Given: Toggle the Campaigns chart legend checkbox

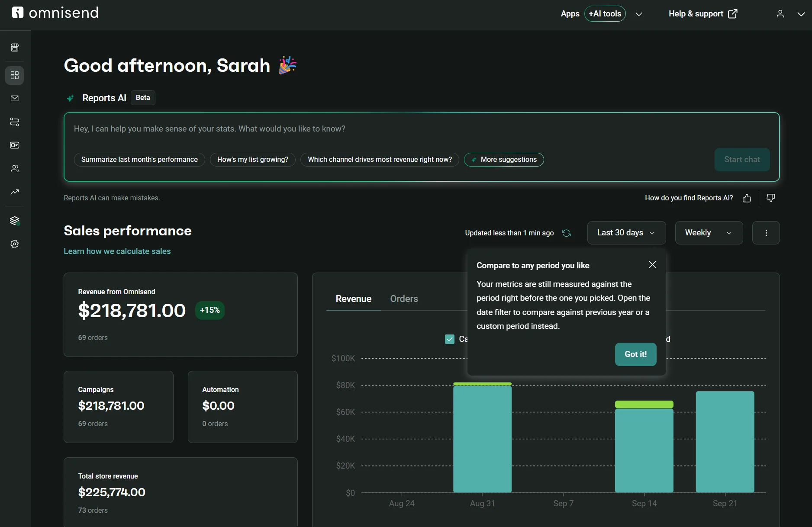Looking at the screenshot, I should (x=450, y=339).
